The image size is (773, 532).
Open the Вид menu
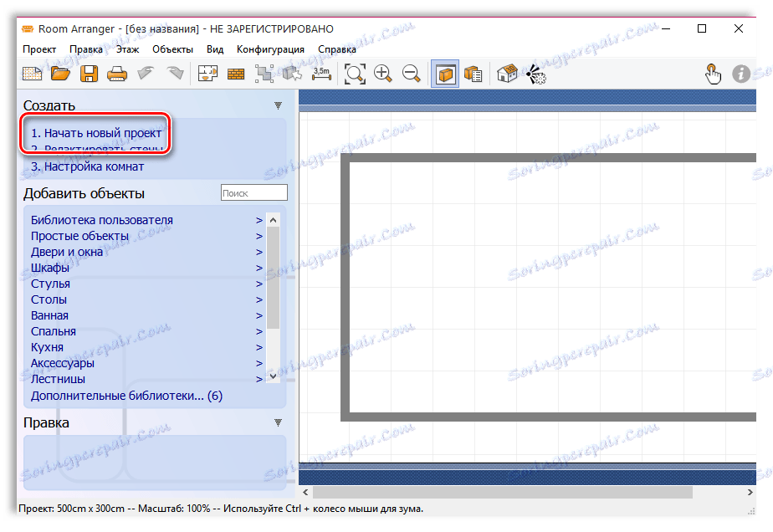(x=215, y=49)
